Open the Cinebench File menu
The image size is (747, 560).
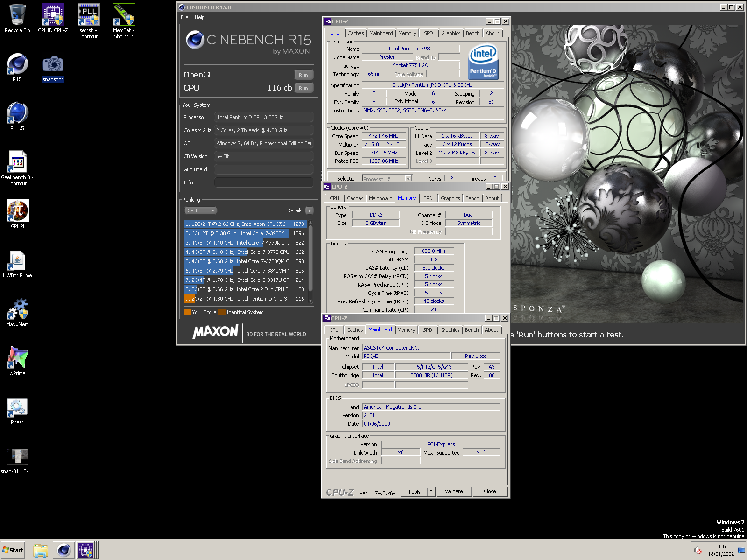[184, 17]
